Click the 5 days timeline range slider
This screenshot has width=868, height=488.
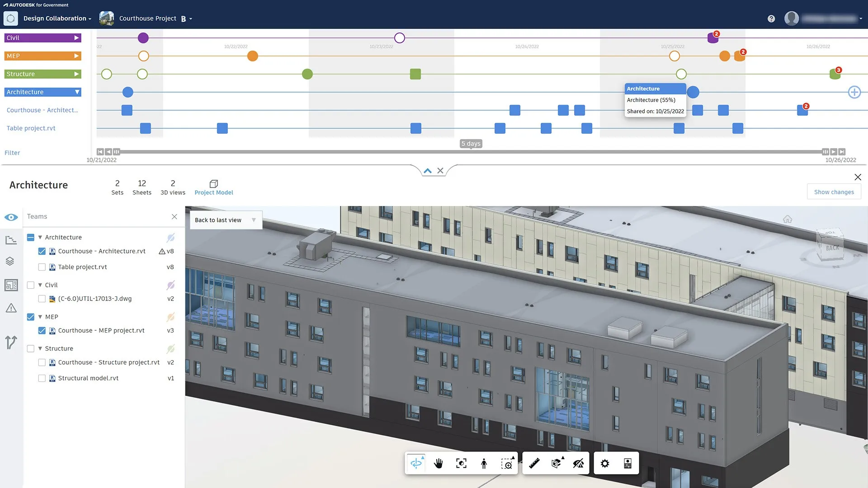(x=471, y=144)
